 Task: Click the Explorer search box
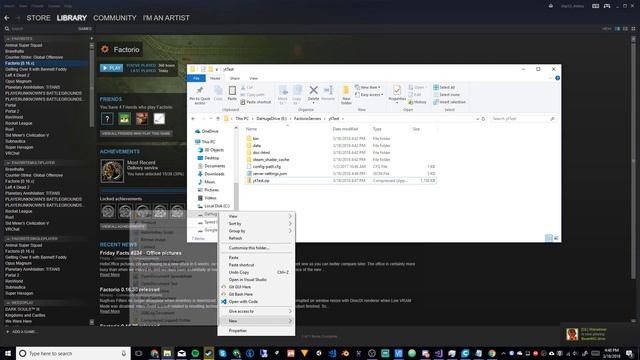click(x=523, y=119)
